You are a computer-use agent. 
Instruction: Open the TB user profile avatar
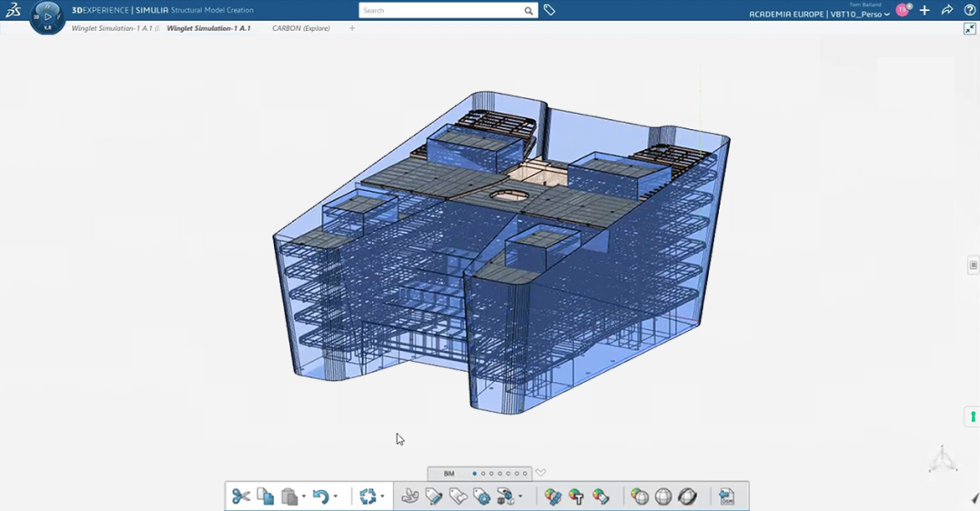(x=903, y=10)
